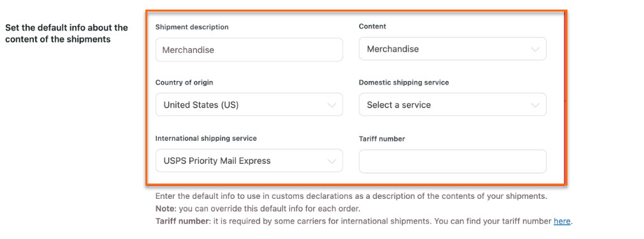Open the International shipping service dropdown
Image resolution: width=644 pixels, height=239 pixels.
tap(249, 161)
